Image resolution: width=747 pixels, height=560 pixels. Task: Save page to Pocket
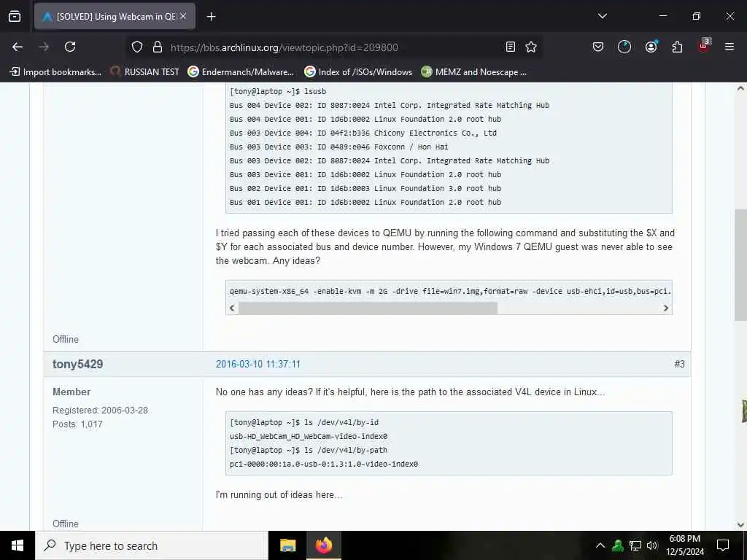(598, 47)
